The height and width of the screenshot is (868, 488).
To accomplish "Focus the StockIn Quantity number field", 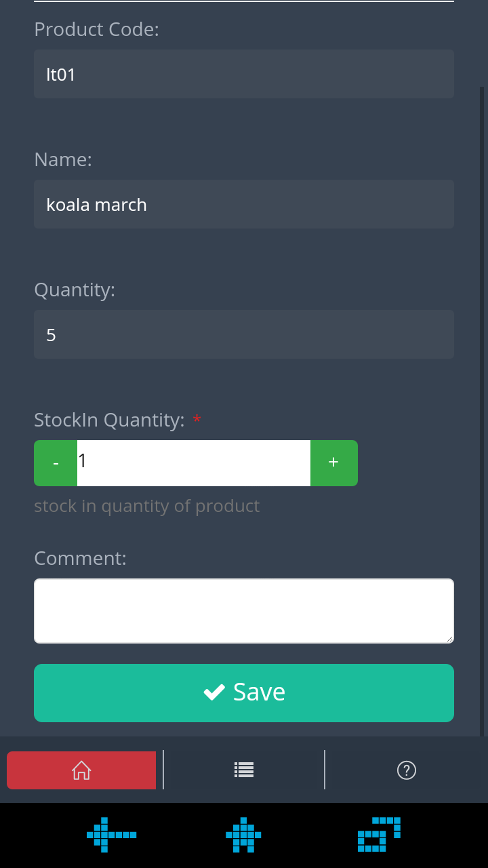I will click(194, 463).
